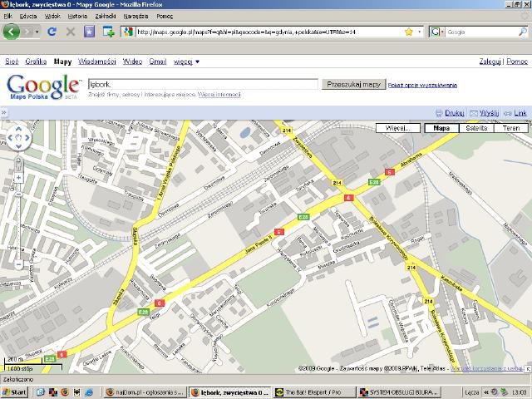Zoom in with the plus button

coord(18,178)
